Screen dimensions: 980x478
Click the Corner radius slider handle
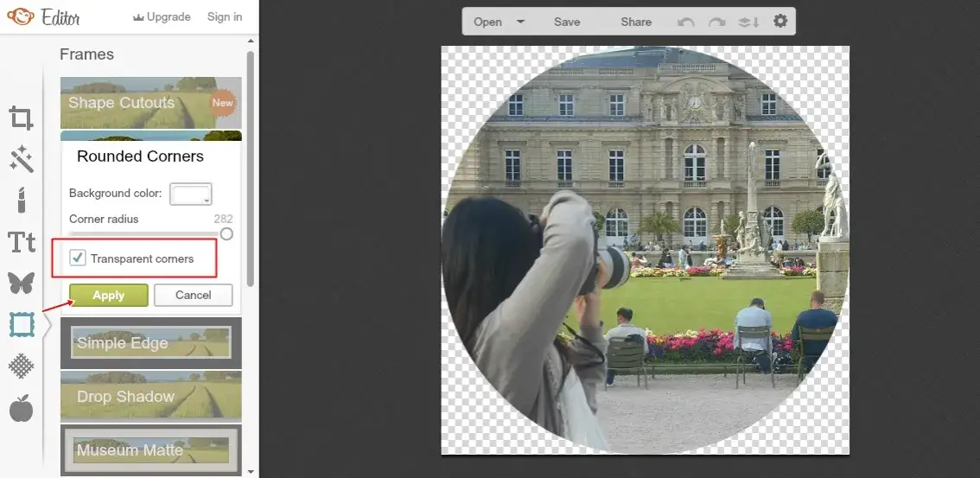click(x=226, y=234)
